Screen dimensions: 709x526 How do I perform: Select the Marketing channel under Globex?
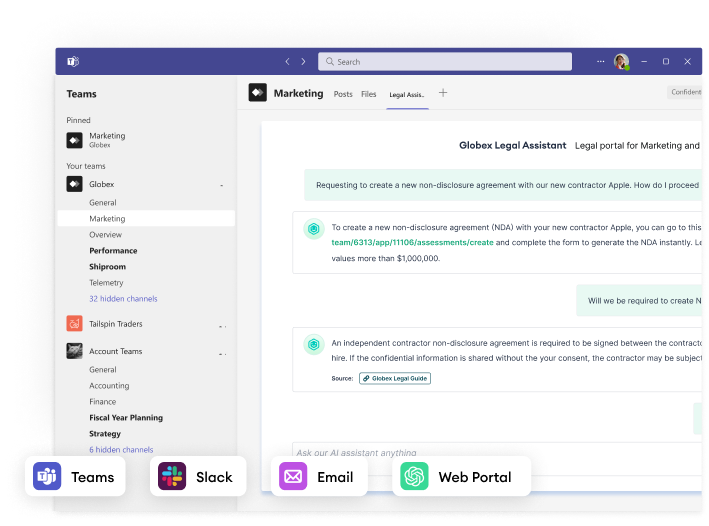pyautogui.click(x=146, y=218)
